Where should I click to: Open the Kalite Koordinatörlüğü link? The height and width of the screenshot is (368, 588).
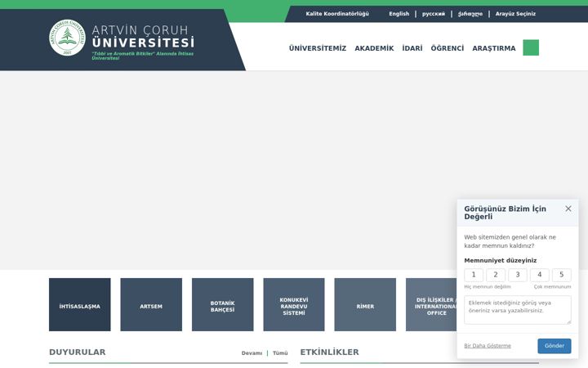[x=337, y=14]
